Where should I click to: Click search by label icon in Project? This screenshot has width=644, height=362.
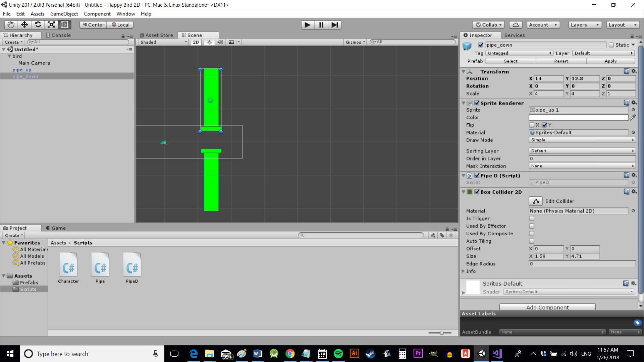442,235
